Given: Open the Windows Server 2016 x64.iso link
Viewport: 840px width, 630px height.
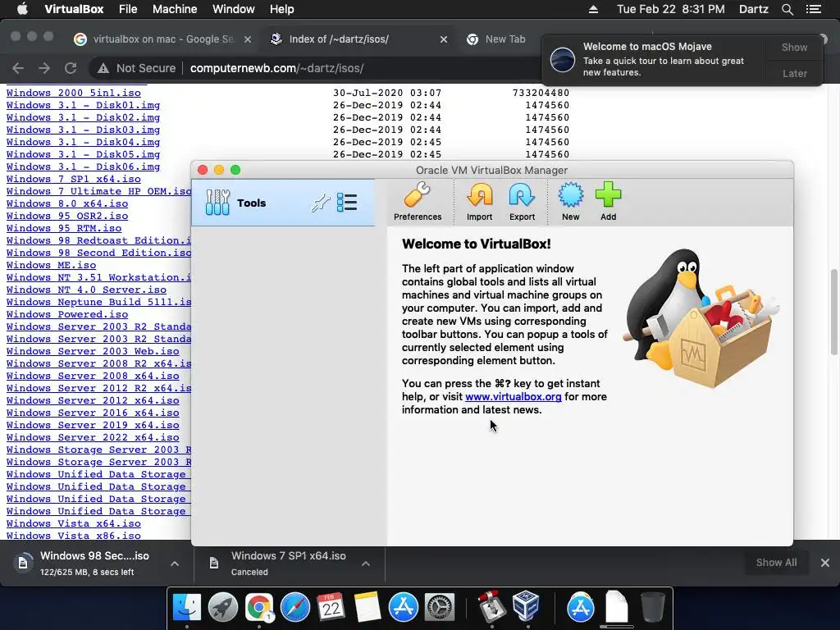Looking at the screenshot, I should point(93,413).
